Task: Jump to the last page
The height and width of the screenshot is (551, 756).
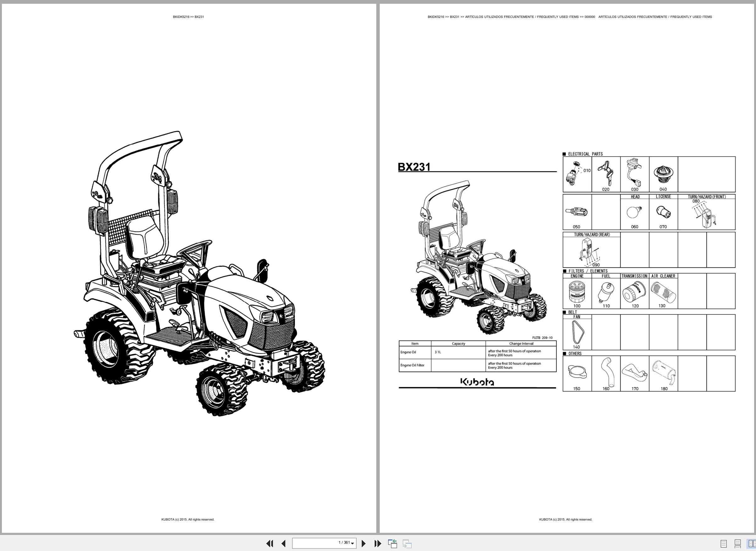Action: point(378,543)
